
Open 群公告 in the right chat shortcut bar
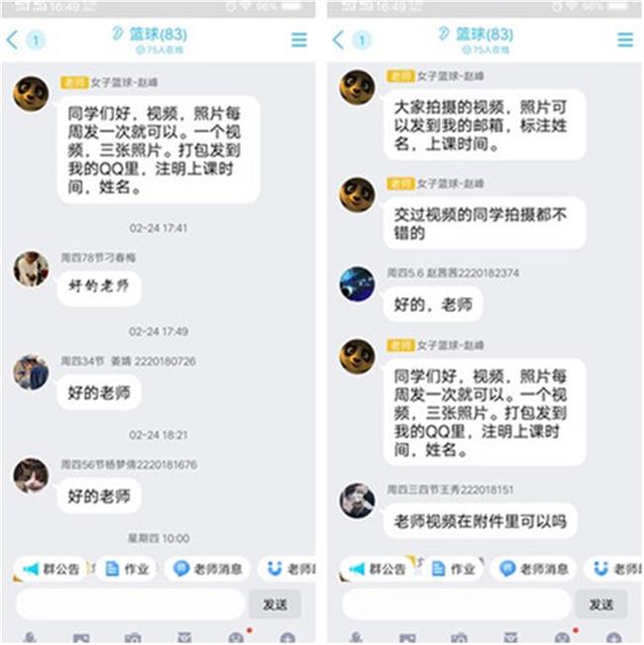[376, 569]
